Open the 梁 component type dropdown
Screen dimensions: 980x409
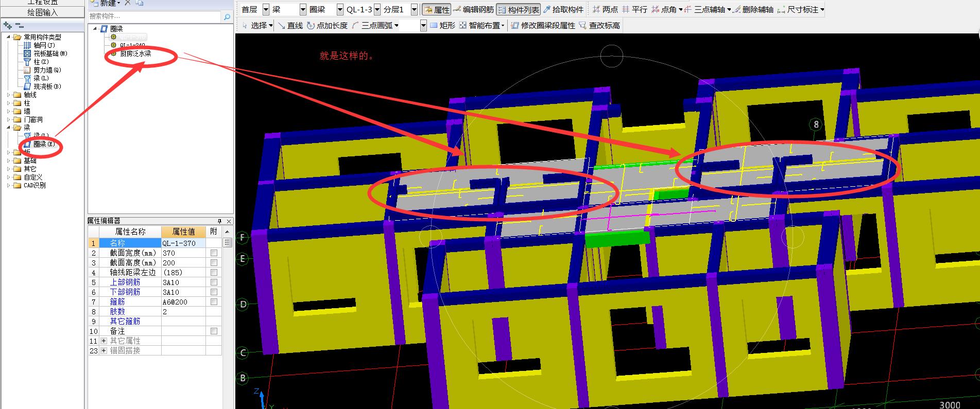(x=302, y=10)
